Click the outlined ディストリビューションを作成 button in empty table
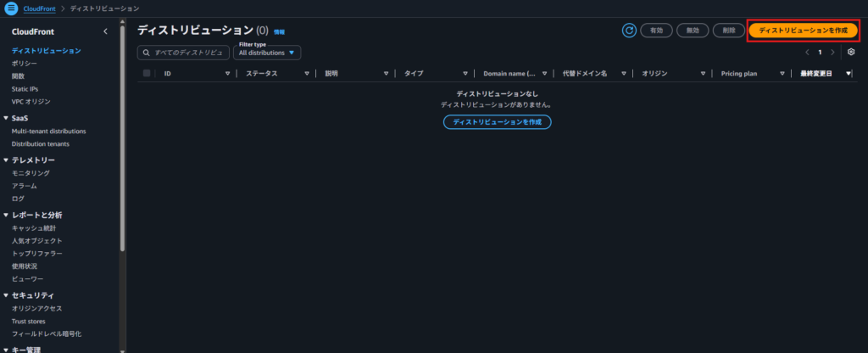This screenshot has height=353, width=868. [497, 122]
